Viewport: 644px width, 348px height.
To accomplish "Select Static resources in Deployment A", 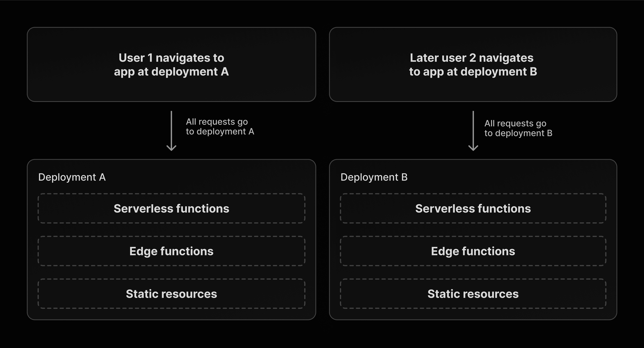I will (171, 294).
